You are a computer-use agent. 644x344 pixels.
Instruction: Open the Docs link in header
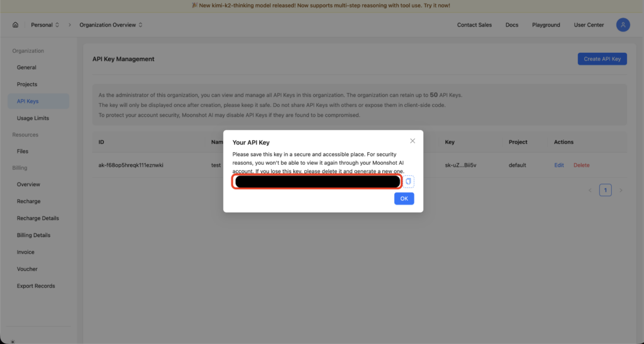512,25
